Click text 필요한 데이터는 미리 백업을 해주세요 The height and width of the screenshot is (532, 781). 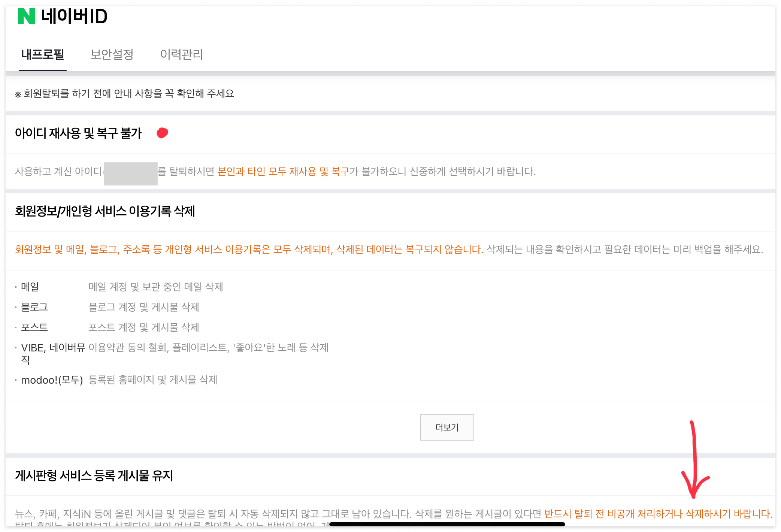pos(684,250)
